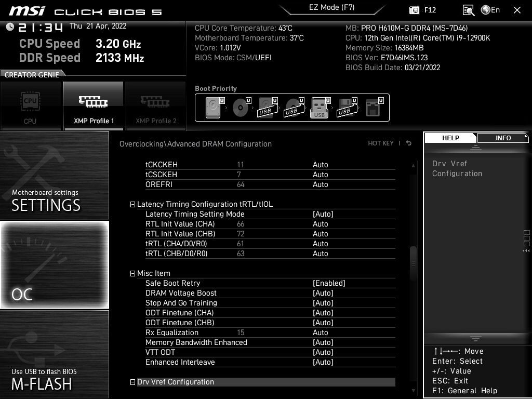The width and height of the screenshot is (532, 399).
Task: Click the CREATOR GENIE label
Action: point(32,75)
